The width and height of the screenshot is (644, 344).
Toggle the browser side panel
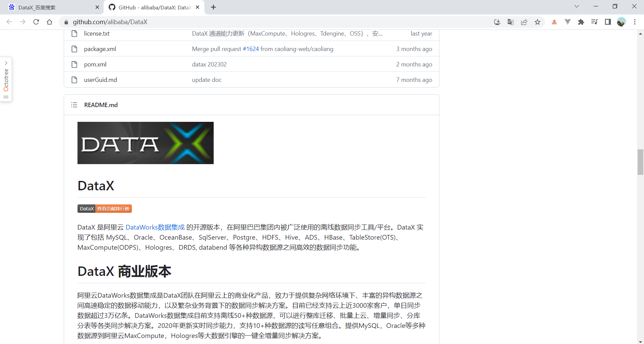(x=608, y=22)
